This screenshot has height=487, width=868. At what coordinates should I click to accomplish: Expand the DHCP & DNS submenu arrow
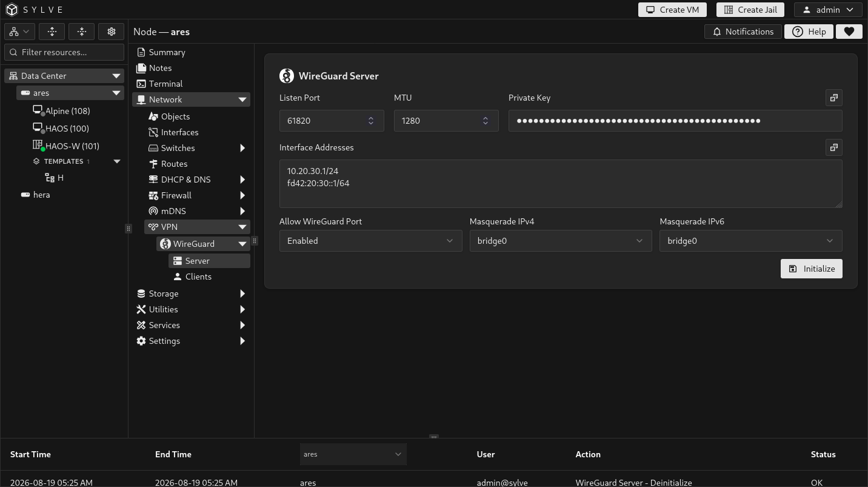coord(242,180)
